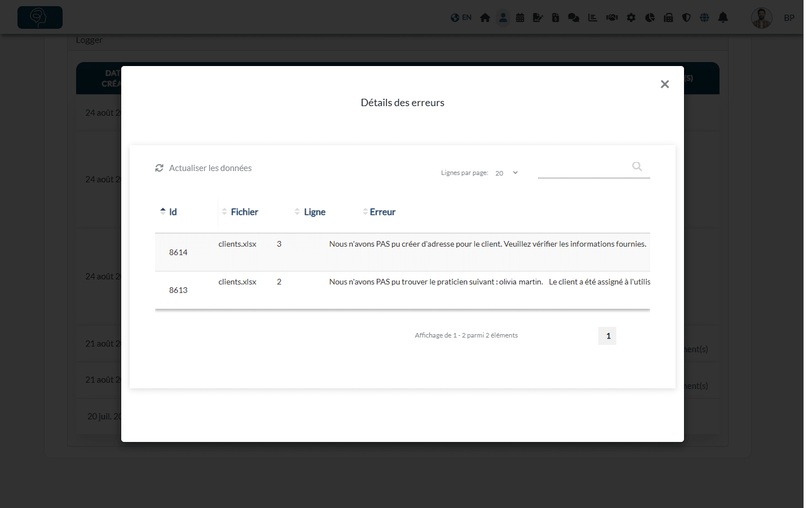Open the blue globe icon
The image size is (812, 508).
pyautogui.click(x=704, y=17)
